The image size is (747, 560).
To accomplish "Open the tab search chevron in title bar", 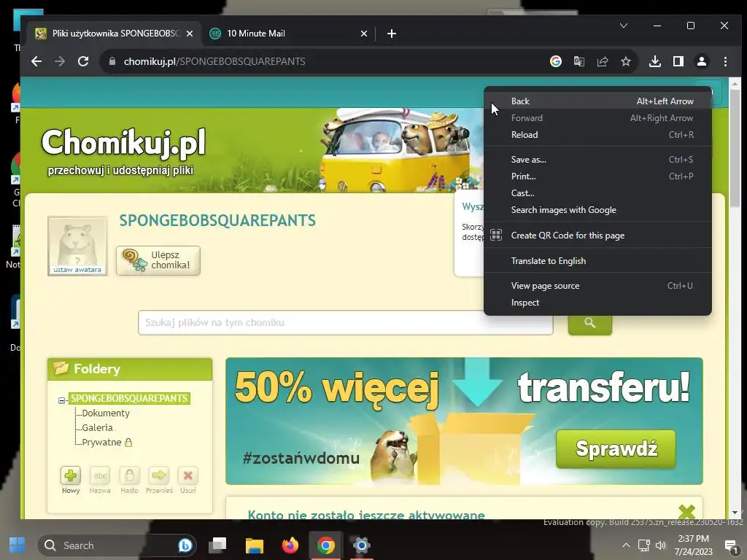I will click(624, 26).
